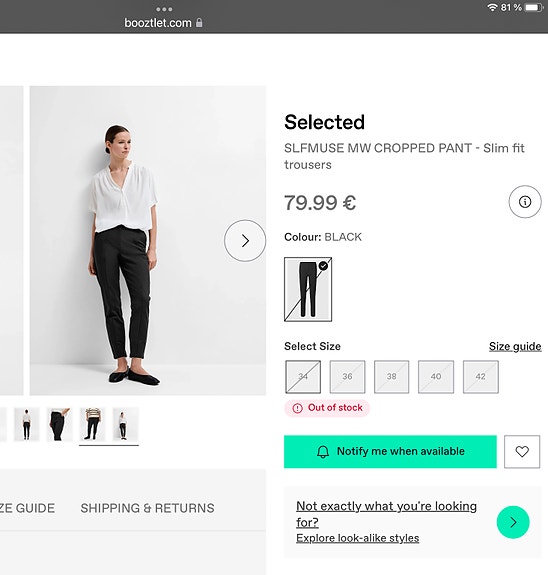Tap the three-dot menu above the URL

point(164,9)
